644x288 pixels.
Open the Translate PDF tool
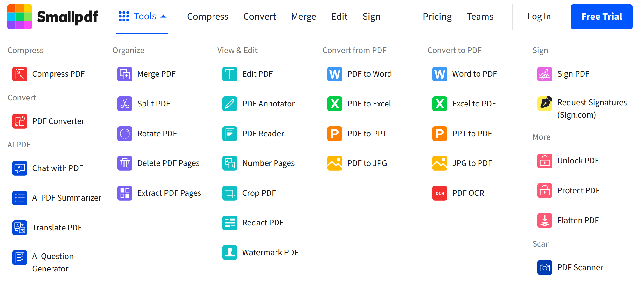[x=57, y=228]
